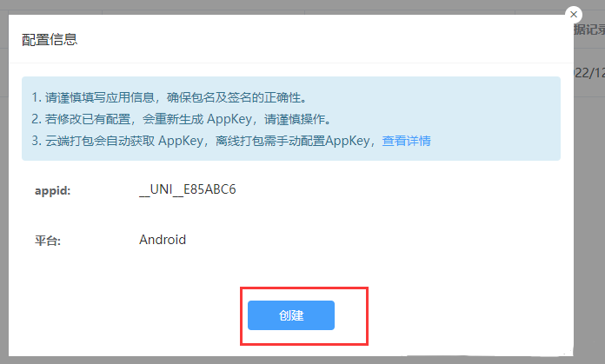The height and width of the screenshot is (364, 605).
Task: Click the dimmed backdrop left of dialog
Action: [3, 193]
